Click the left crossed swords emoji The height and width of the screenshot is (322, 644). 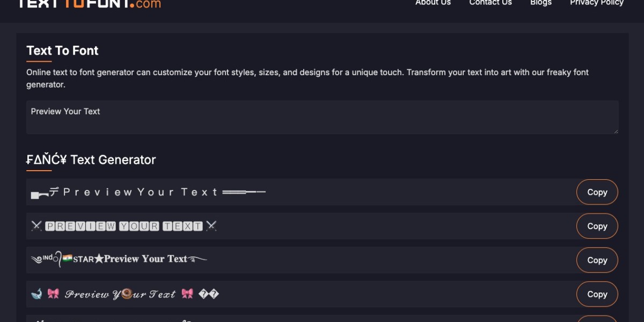coord(36,226)
